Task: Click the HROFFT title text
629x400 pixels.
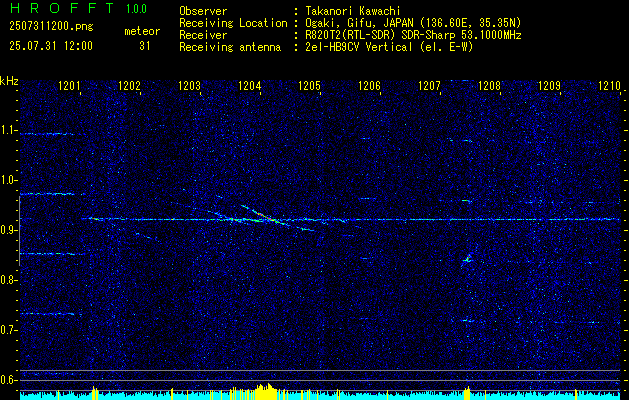Action: [61, 8]
